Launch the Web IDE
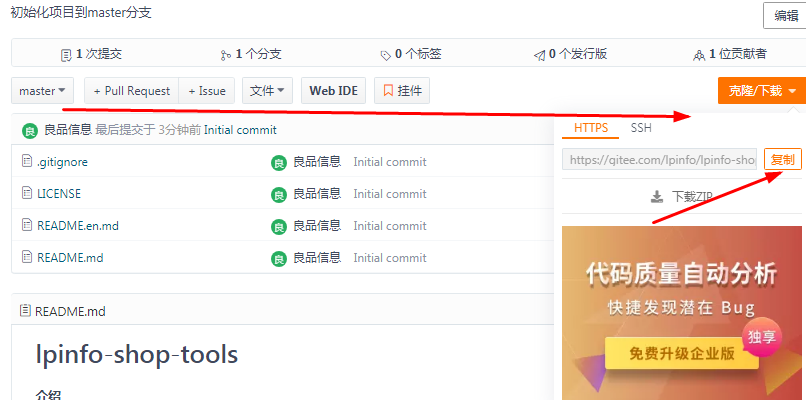The height and width of the screenshot is (400, 806). [x=334, y=91]
